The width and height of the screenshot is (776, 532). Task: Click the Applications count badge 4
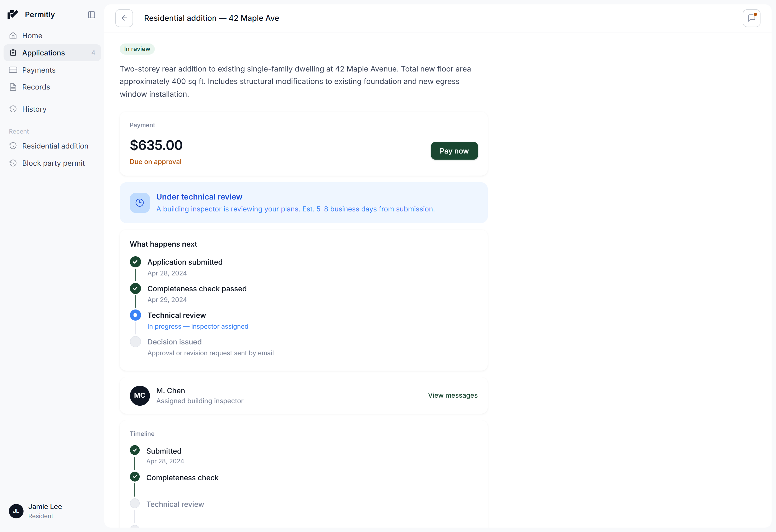tap(93, 53)
